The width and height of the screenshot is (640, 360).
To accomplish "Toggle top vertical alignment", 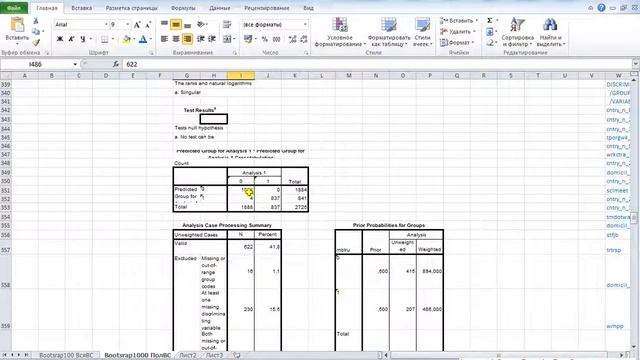I will (x=164, y=24).
